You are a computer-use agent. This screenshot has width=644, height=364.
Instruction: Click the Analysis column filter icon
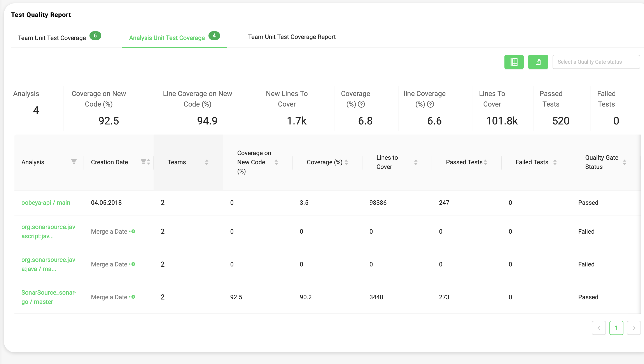[x=74, y=162]
